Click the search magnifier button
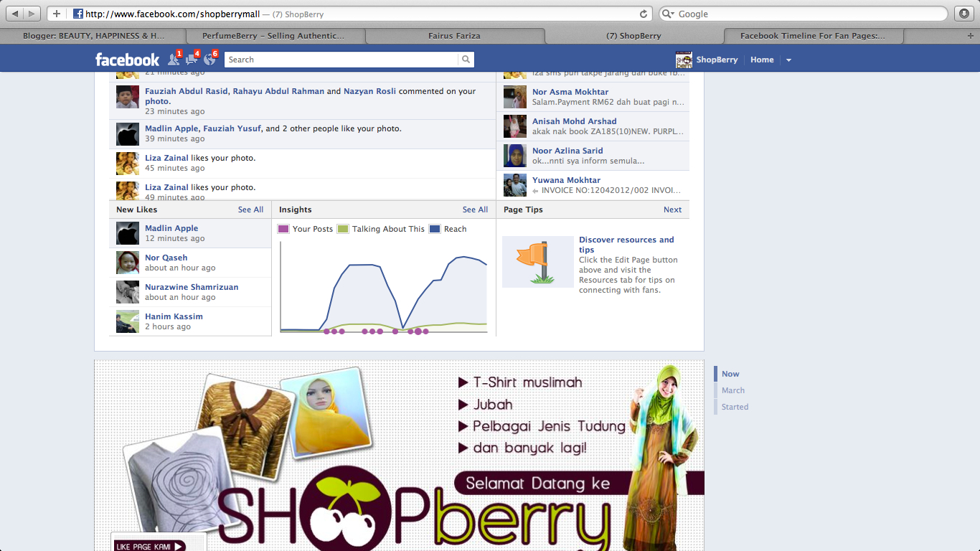Viewport: 980px width, 551px height. tap(466, 60)
